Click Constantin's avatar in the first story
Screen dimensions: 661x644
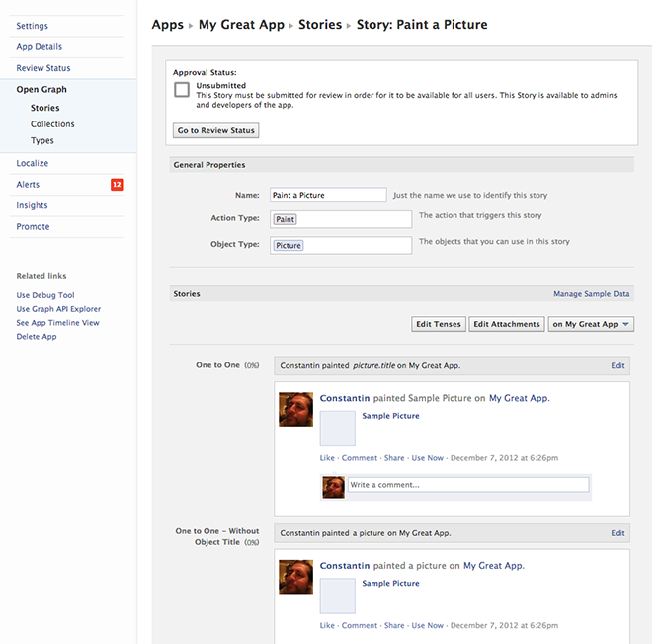tap(295, 409)
